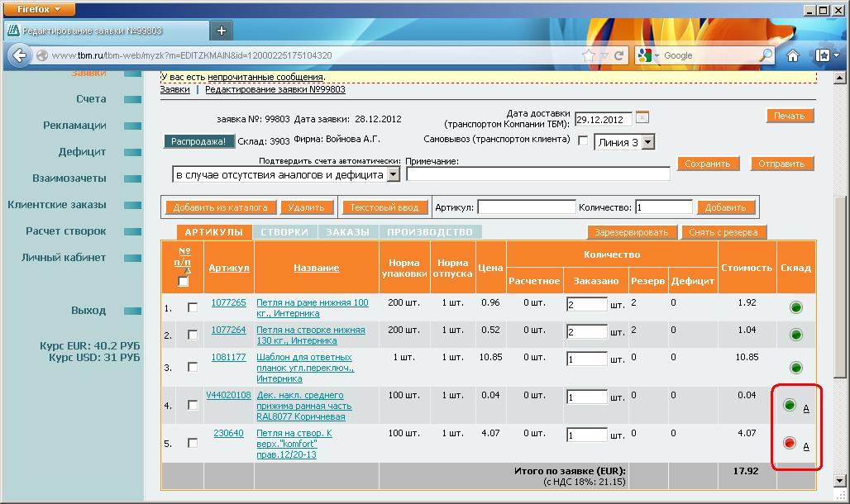This screenshot has height=504, width=850.
Task: Open the Firefox application menu
Action: coord(39,9)
